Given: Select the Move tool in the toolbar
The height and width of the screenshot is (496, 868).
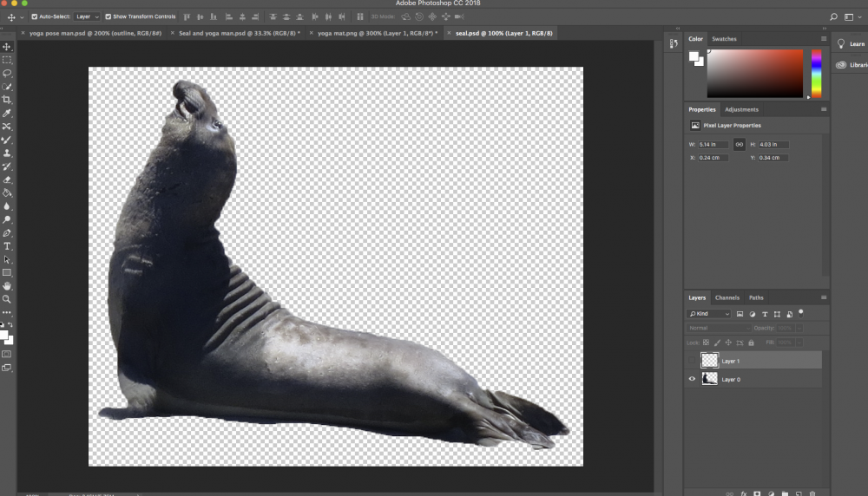Looking at the screenshot, I should click(7, 47).
